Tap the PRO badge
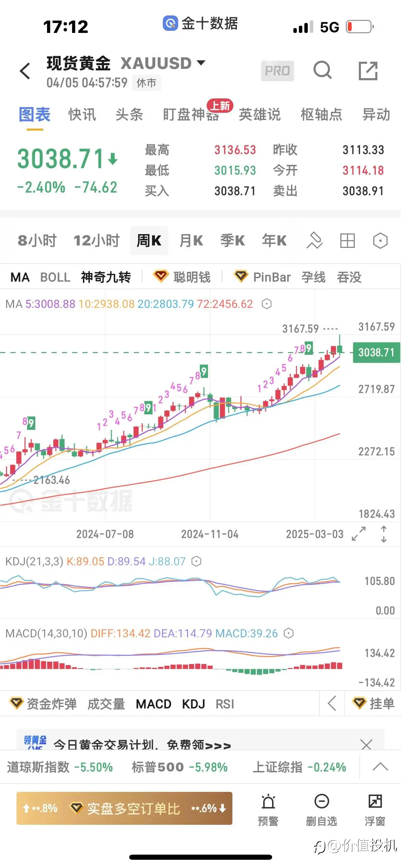The height and width of the screenshot is (868, 401). point(277,71)
